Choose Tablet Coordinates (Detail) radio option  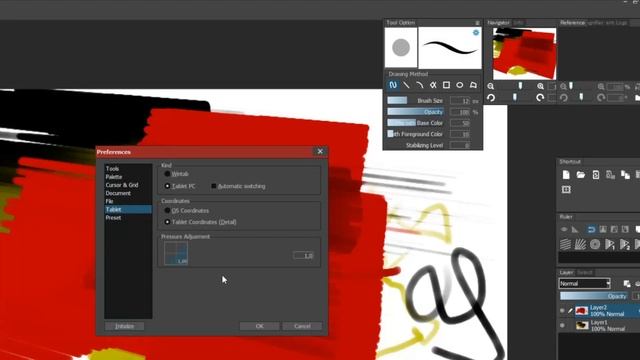[x=167, y=222]
